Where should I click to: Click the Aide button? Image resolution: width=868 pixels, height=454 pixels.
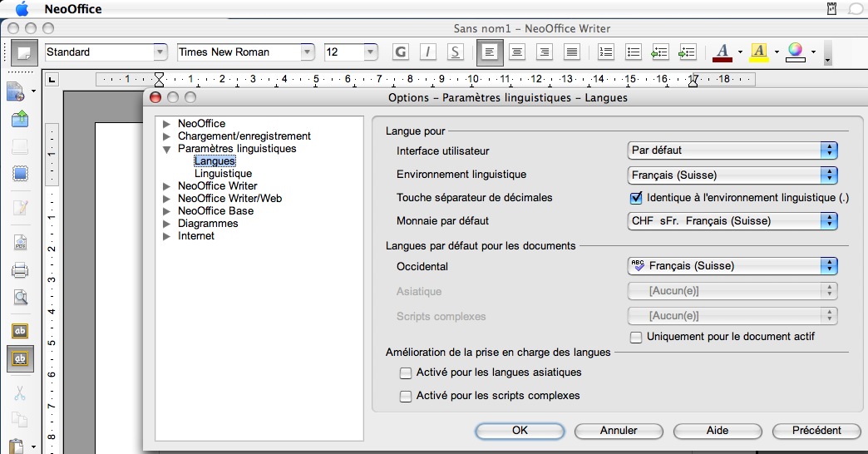(x=718, y=431)
